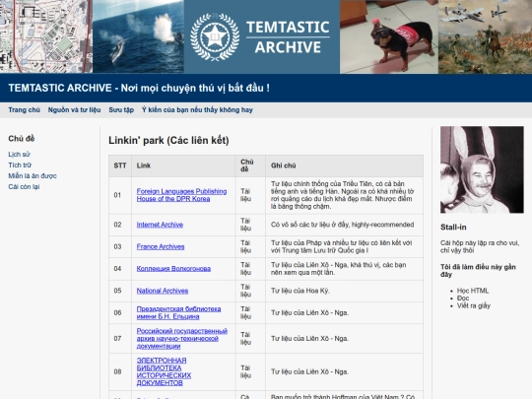The width and height of the screenshot is (532, 399).
Task: Visit the National Archives link
Action: tap(163, 291)
